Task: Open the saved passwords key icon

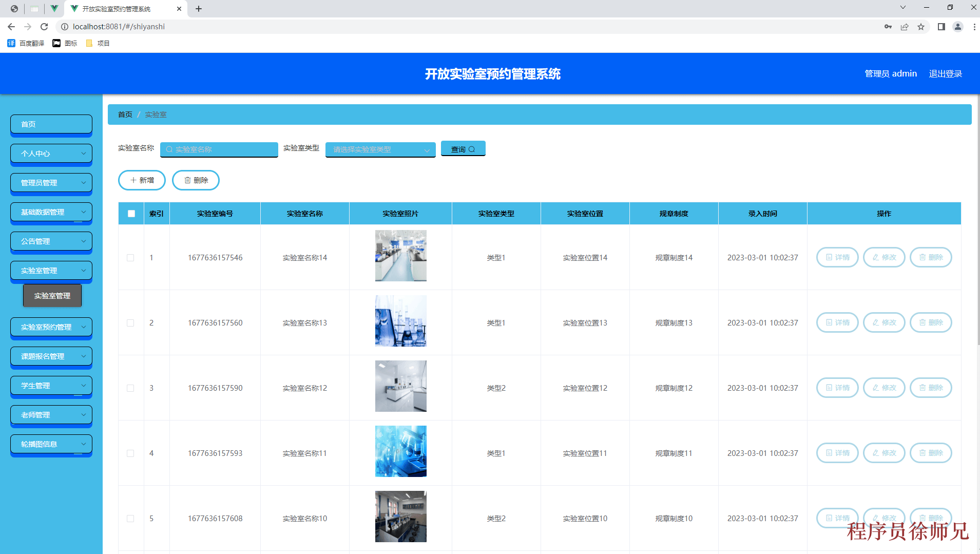Action: tap(888, 27)
